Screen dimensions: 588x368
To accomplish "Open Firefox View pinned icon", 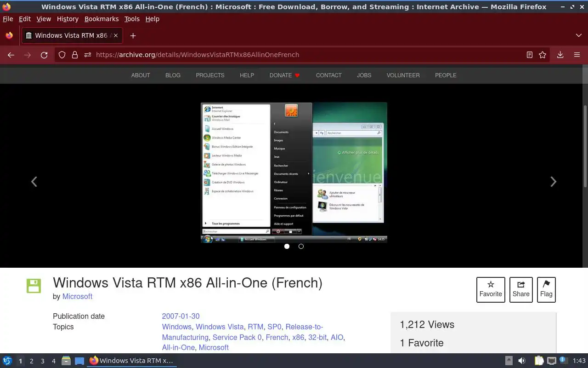I will (x=9, y=35).
